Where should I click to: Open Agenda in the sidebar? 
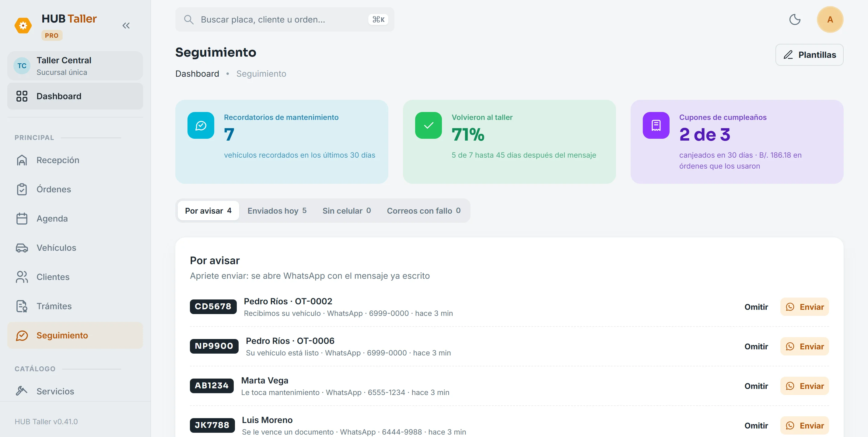click(x=75, y=218)
